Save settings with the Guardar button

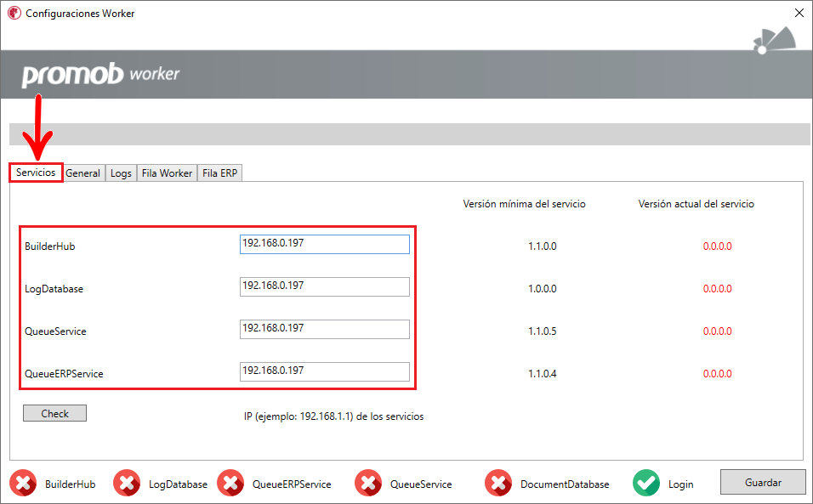[x=763, y=482]
